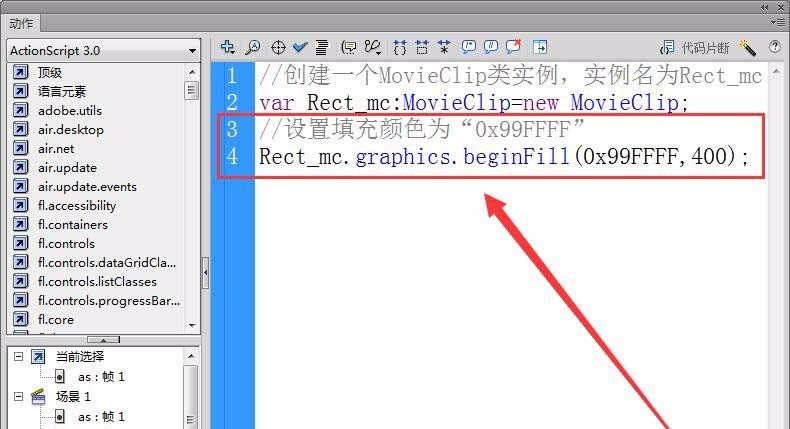Image resolution: width=790 pixels, height=429 pixels.
Task: Toggle Show/Hide toolbox icon
Action: (540, 47)
